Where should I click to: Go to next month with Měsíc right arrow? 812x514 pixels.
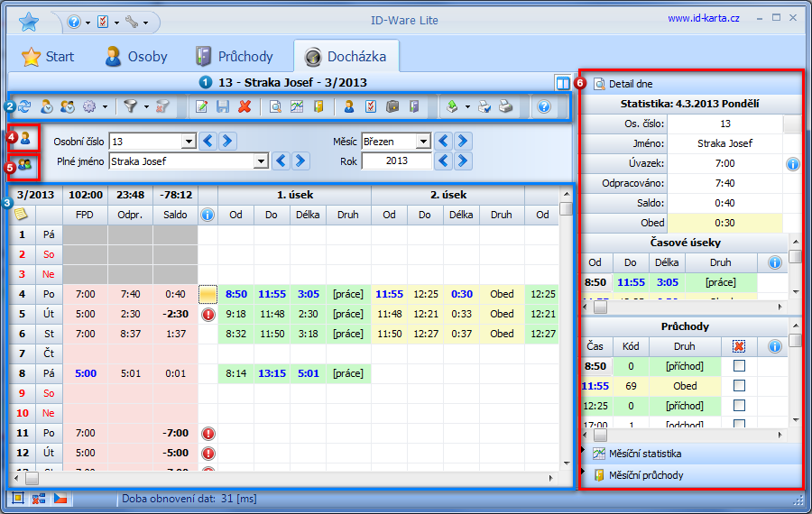point(463,141)
